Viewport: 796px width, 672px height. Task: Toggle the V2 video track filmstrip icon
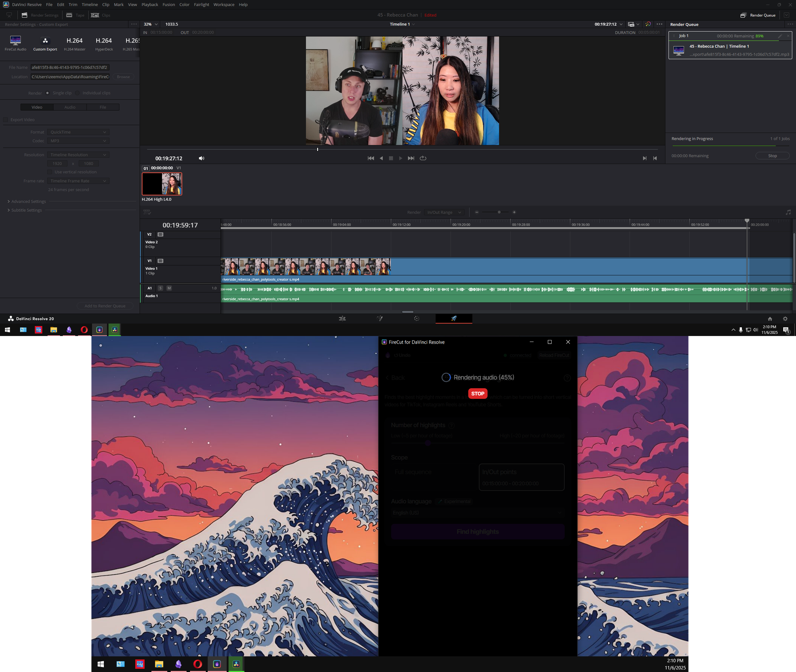tap(160, 234)
